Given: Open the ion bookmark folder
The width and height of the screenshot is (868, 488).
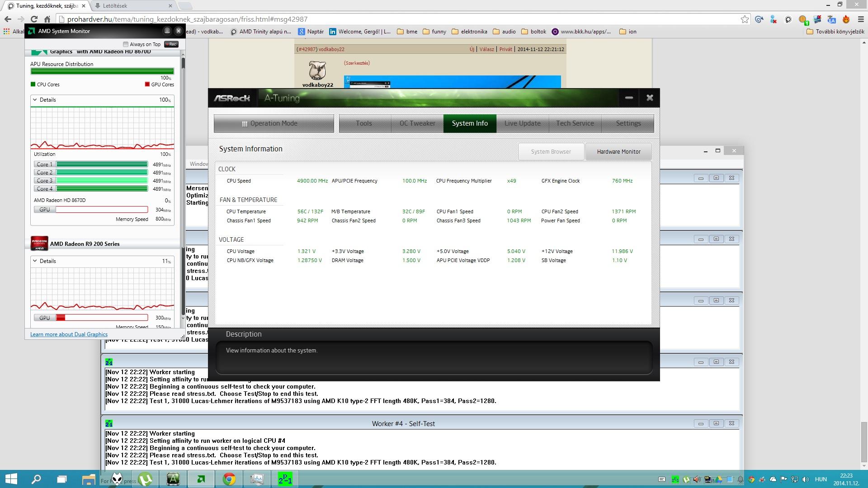Looking at the screenshot, I should [x=628, y=32].
